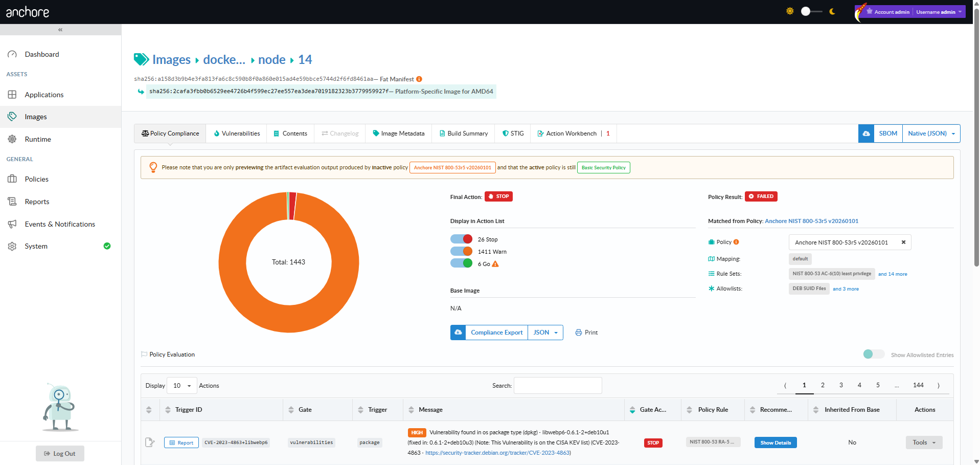Click the remediation icon in the first table row
Image resolution: width=980 pixels, height=465 pixels.
pyautogui.click(x=150, y=442)
